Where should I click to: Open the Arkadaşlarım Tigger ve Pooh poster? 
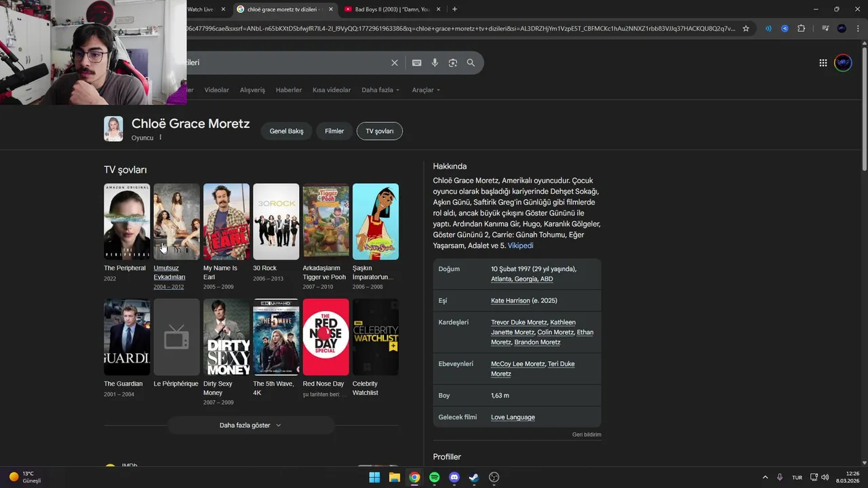[x=325, y=222]
